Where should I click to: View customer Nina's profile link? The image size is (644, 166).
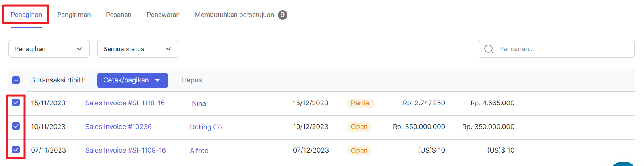tap(199, 103)
